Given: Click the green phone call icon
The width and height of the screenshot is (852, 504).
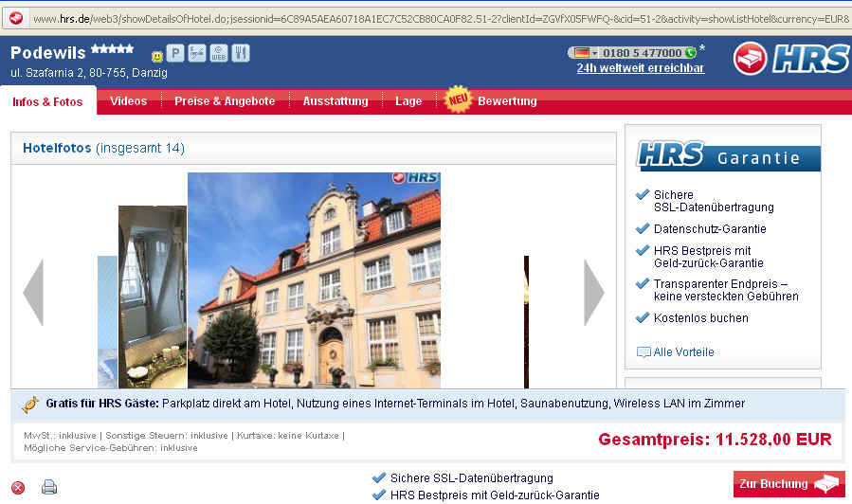Looking at the screenshot, I should (690, 53).
